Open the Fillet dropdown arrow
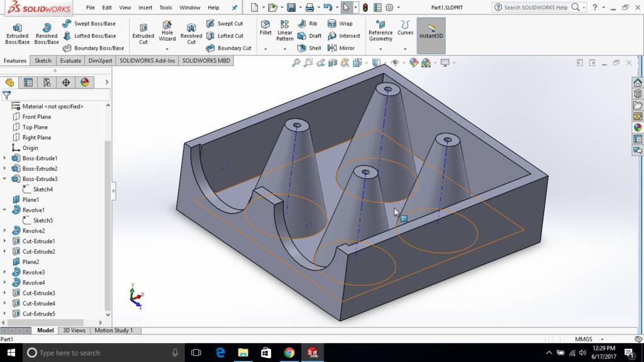This screenshot has height=362, width=644. [x=265, y=49]
